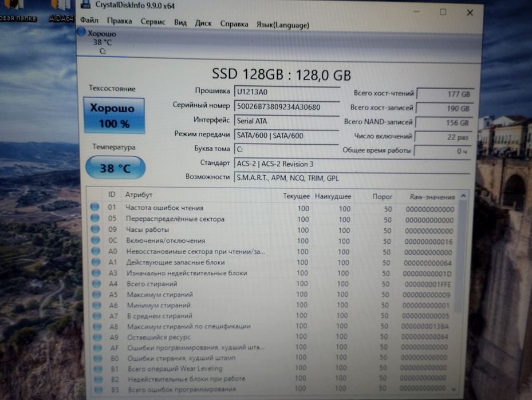Click raw value 000000001FFE

pos(428,284)
